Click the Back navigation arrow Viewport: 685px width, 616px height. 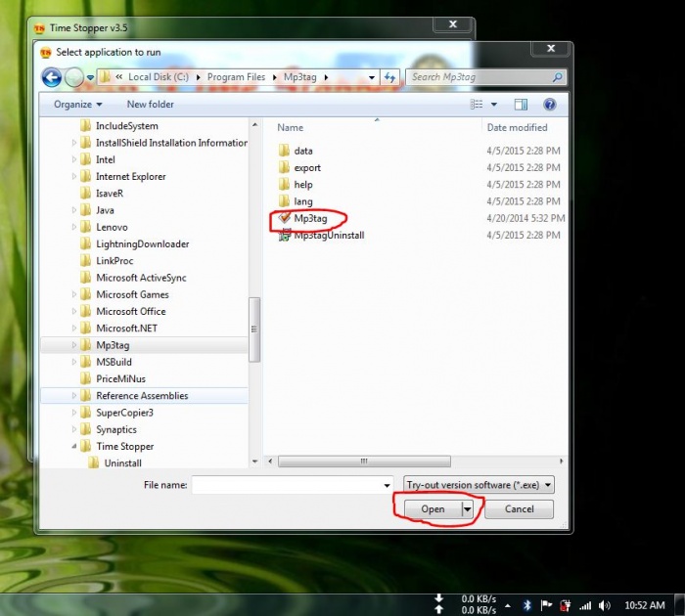pos(52,77)
